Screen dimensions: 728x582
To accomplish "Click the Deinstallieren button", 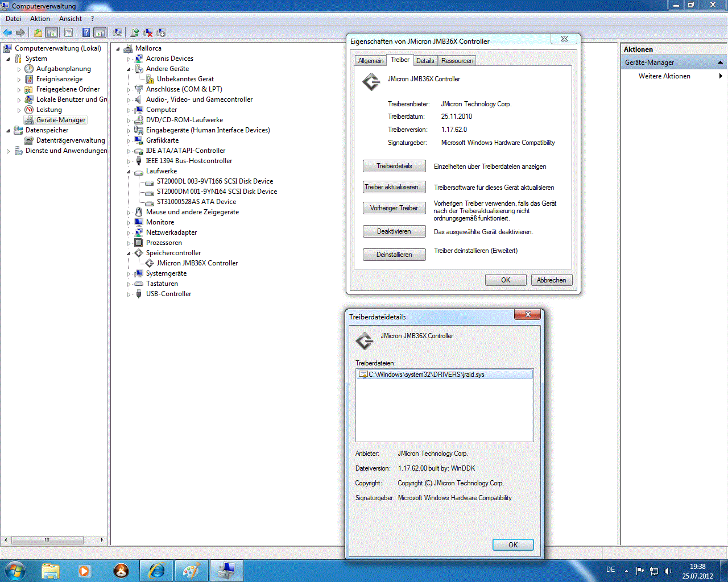I will 394,255.
